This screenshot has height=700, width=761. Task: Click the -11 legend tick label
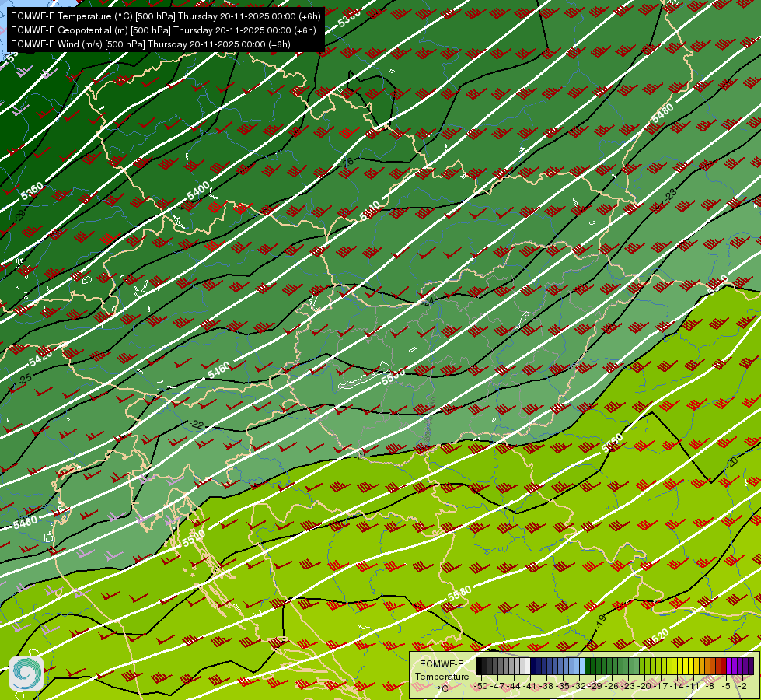(693, 686)
